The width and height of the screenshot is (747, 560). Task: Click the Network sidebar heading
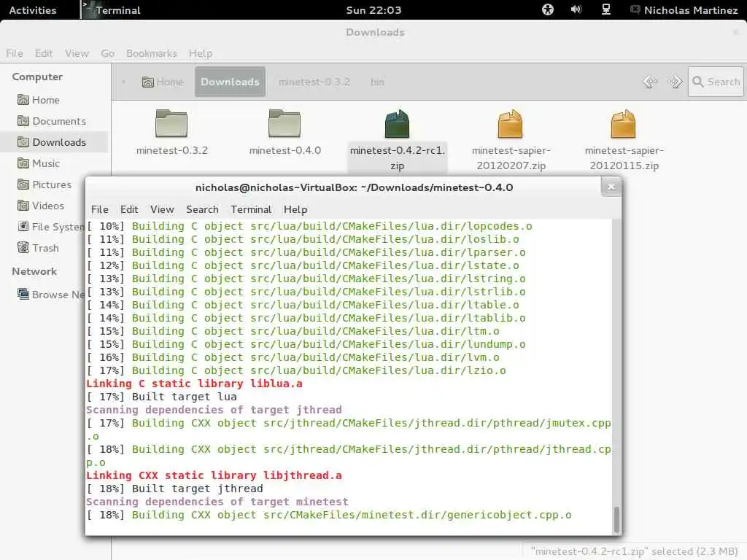[34, 271]
